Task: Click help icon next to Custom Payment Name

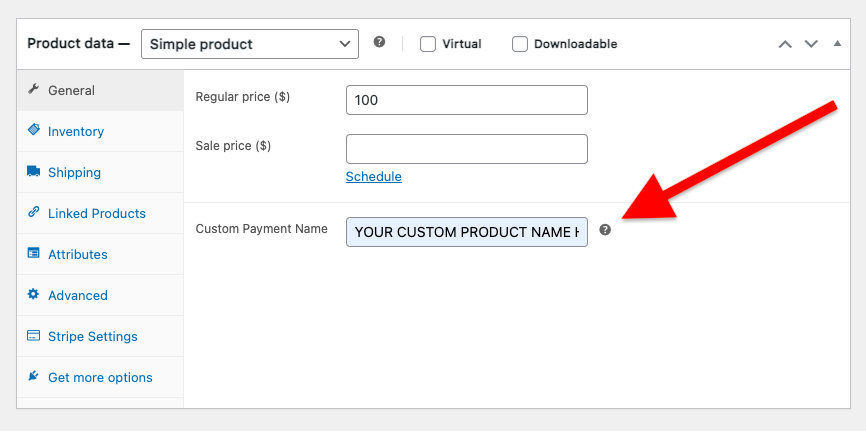Action: click(605, 230)
